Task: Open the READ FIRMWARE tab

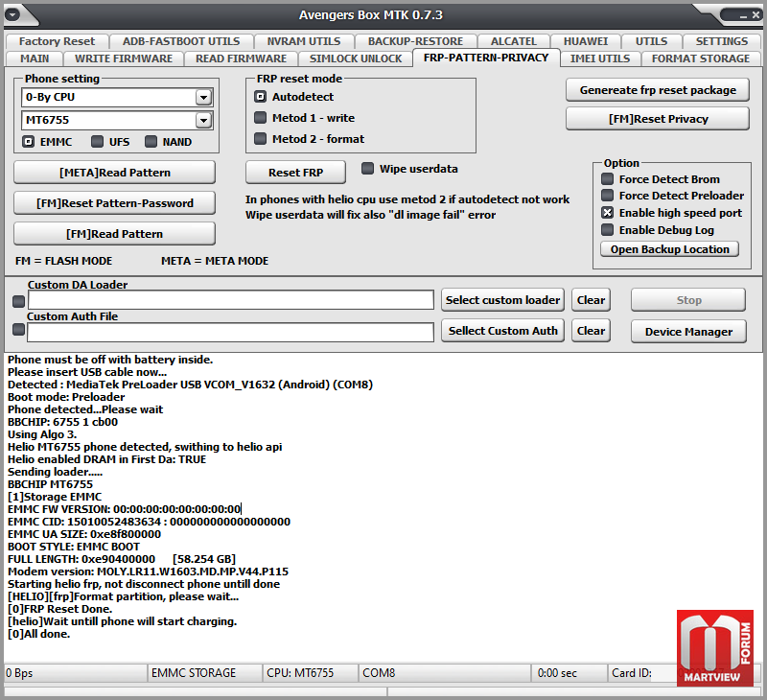Action: click(x=242, y=58)
